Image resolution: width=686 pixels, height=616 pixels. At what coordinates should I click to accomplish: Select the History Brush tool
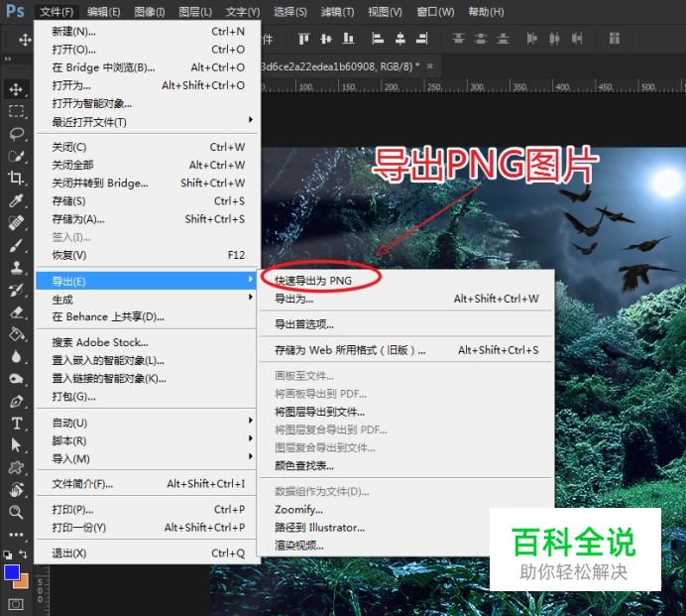tap(16, 290)
